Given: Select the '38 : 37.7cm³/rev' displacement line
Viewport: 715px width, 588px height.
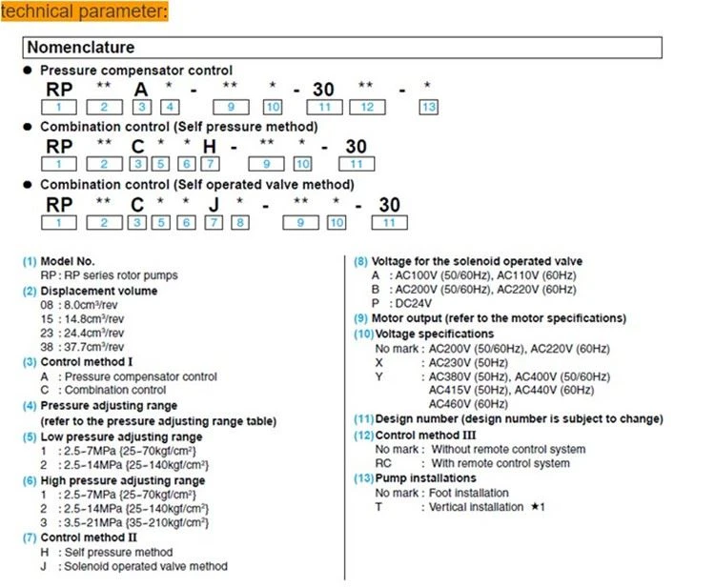Looking at the screenshot, I should pos(82,347).
